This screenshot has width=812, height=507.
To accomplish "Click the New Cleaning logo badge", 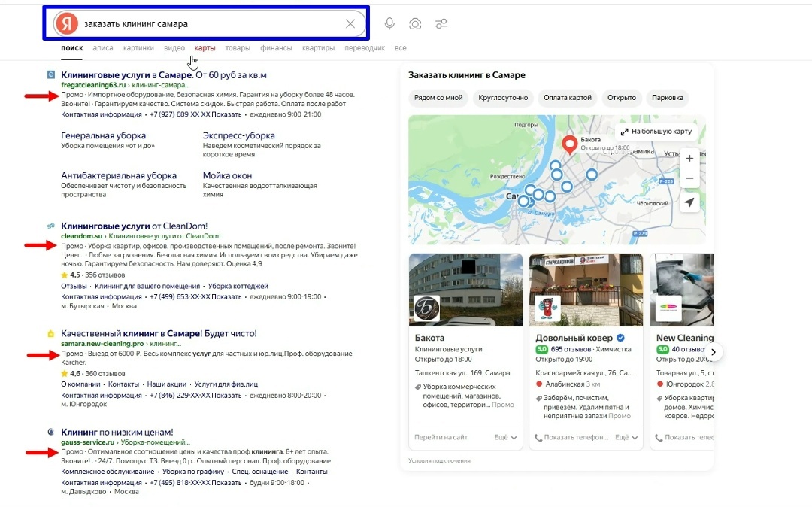I will click(x=668, y=308).
